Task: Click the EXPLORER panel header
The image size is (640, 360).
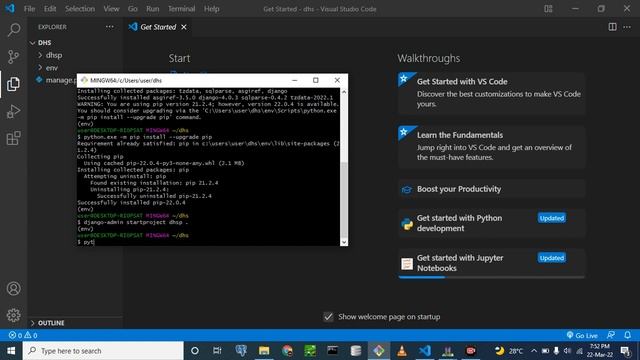Action: point(52,27)
